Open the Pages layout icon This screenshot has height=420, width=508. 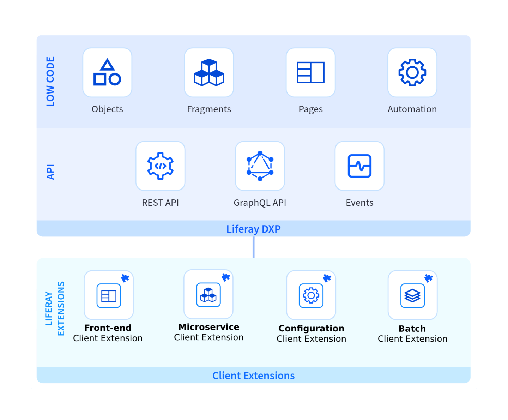[310, 72]
